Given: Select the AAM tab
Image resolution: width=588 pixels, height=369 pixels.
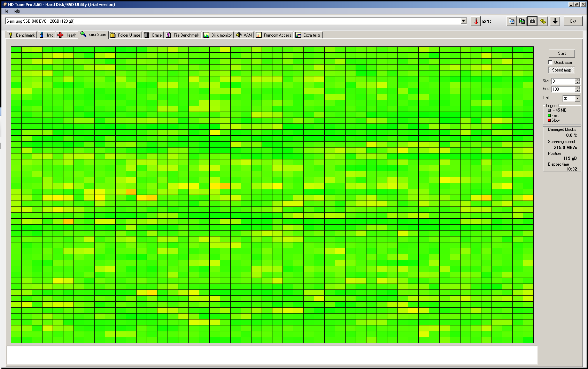Looking at the screenshot, I should tap(244, 35).
